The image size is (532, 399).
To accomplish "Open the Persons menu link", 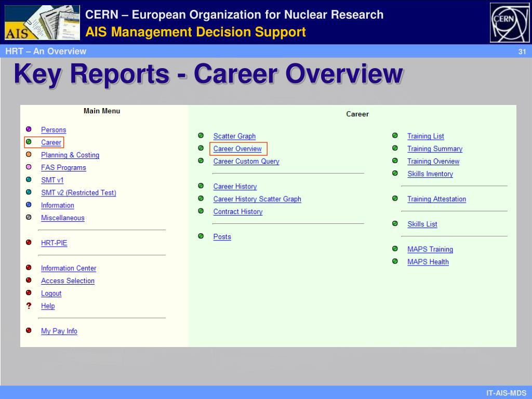I will (54, 129).
